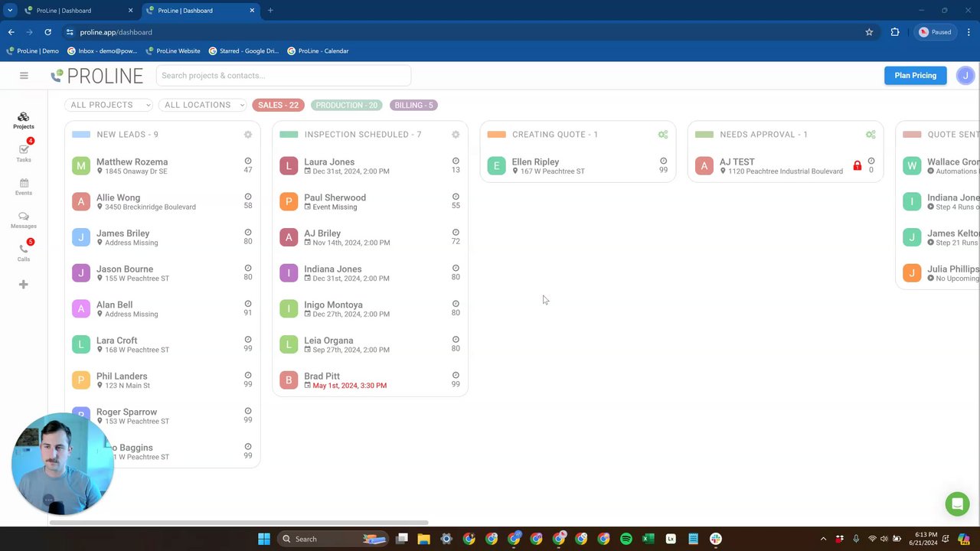Image resolution: width=980 pixels, height=551 pixels.
Task: Click the search projects and contacts field
Action: 283,75
